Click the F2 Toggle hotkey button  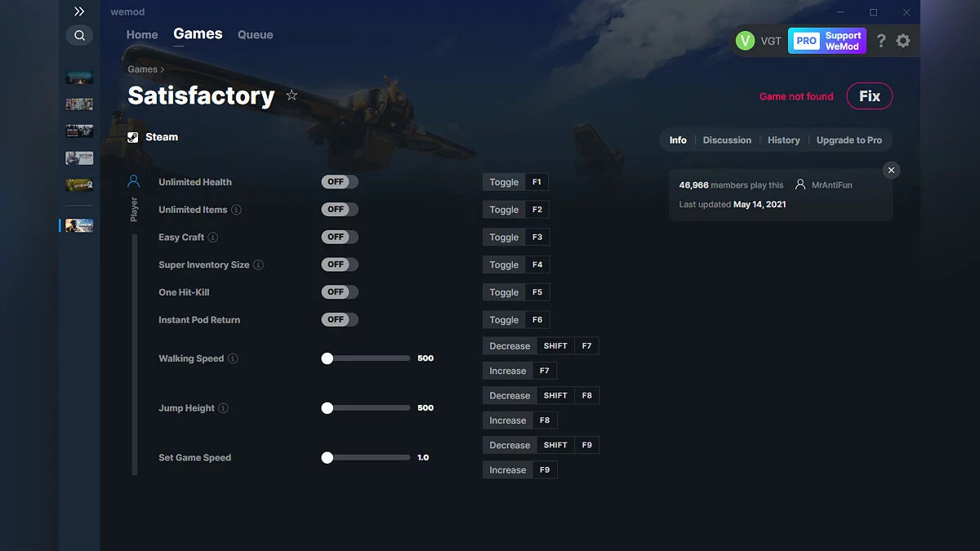pos(515,210)
